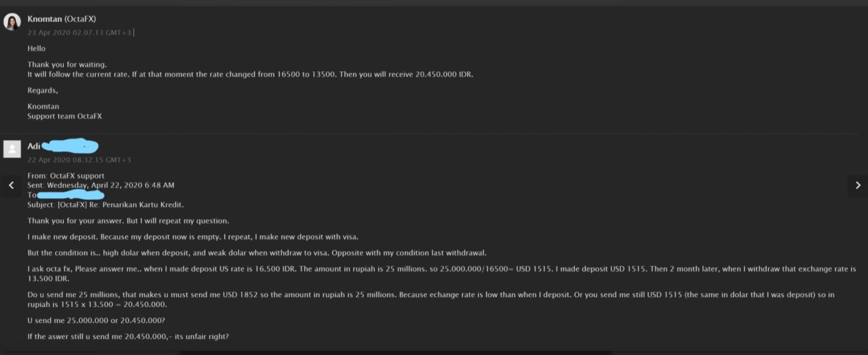Click the next image right arrow
This screenshot has height=355, width=868.
[x=858, y=185]
